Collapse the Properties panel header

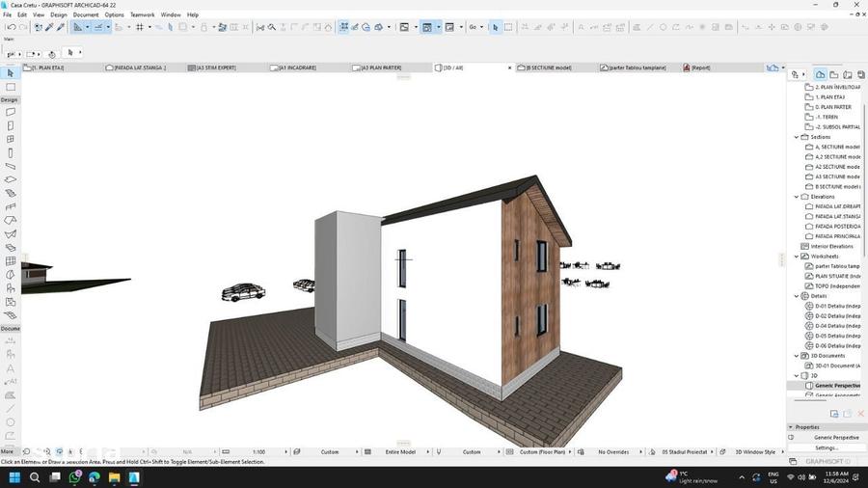click(x=791, y=427)
